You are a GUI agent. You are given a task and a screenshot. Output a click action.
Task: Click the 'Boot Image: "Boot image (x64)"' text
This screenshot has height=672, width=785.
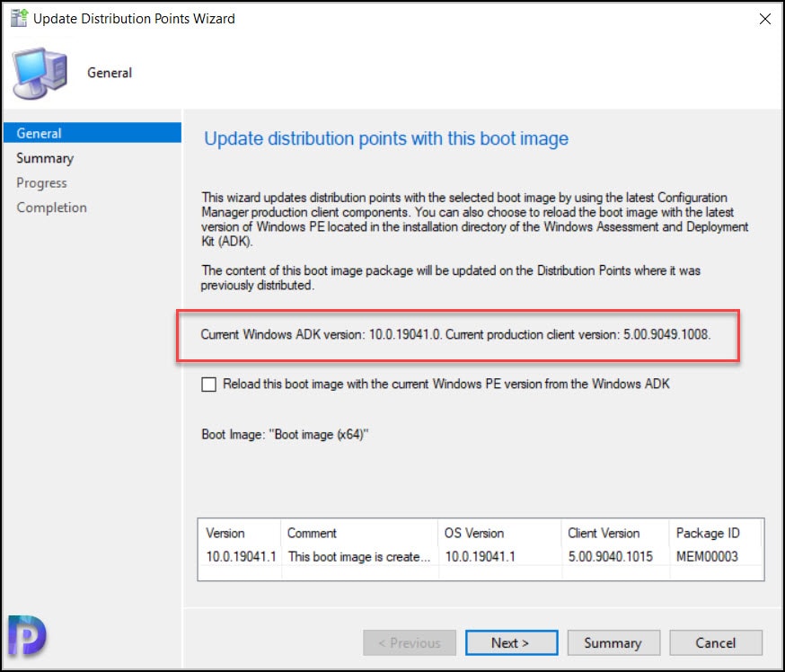[x=285, y=434]
